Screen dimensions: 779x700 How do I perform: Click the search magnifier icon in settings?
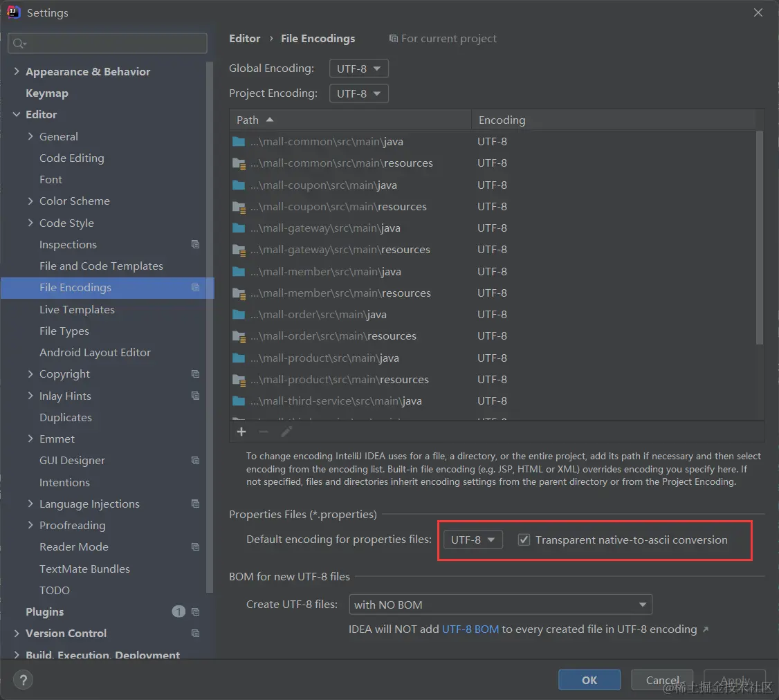(x=19, y=43)
